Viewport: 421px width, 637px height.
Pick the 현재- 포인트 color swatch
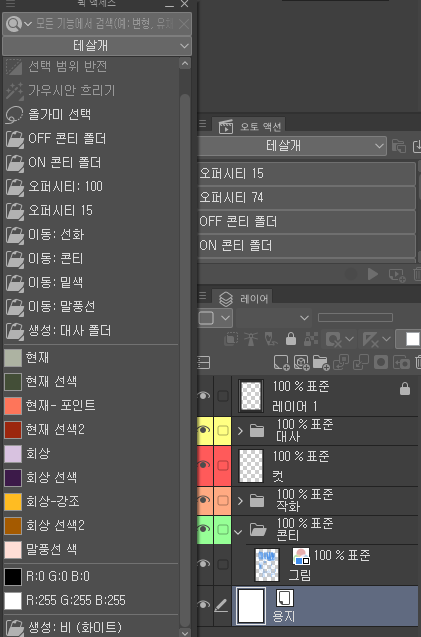click(13, 406)
